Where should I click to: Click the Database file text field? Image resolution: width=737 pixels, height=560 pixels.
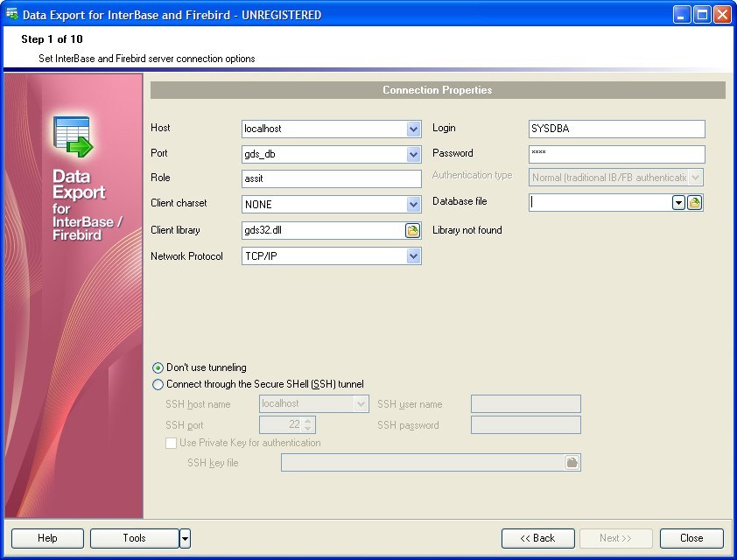600,203
